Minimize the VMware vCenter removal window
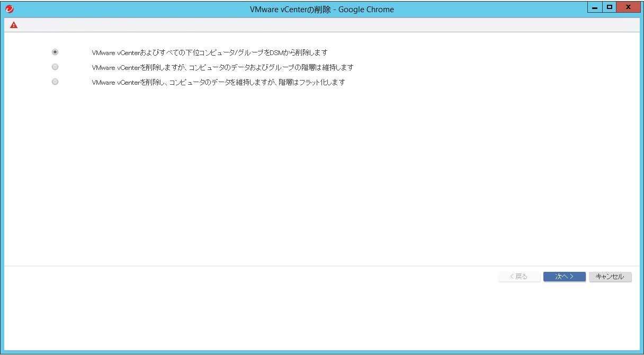The width and height of the screenshot is (644, 355). click(596, 7)
